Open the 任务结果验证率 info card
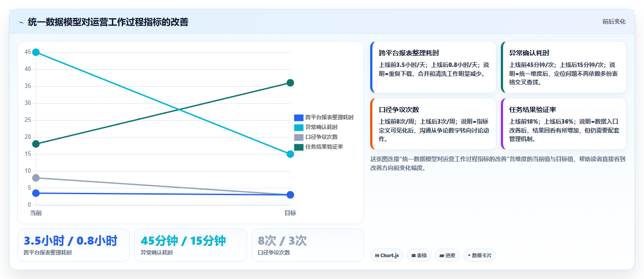644x279 pixels. click(563, 124)
